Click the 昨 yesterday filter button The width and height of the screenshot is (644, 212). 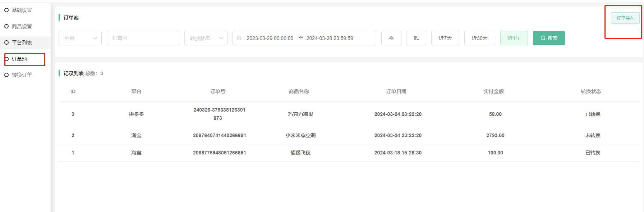(416, 38)
